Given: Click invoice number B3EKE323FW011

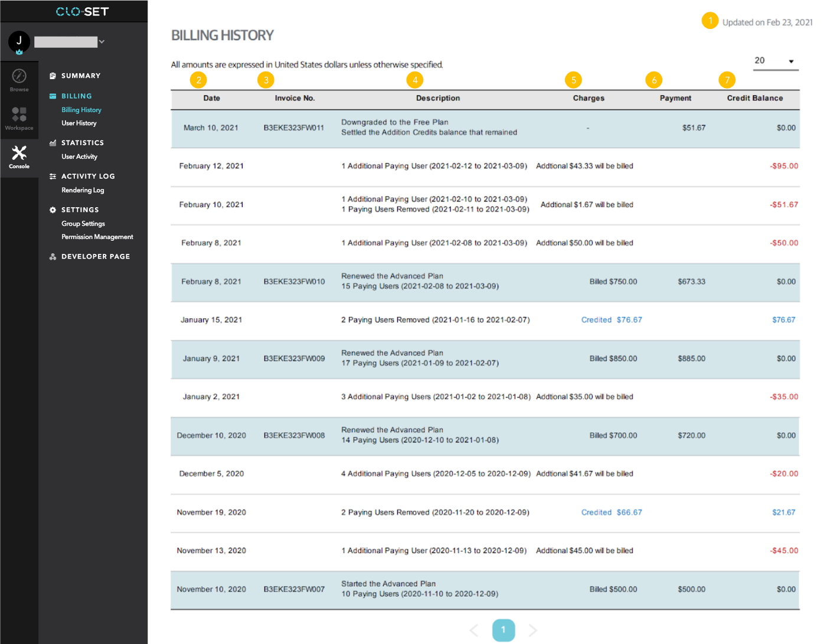Looking at the screenshot, I should (294, 128).
